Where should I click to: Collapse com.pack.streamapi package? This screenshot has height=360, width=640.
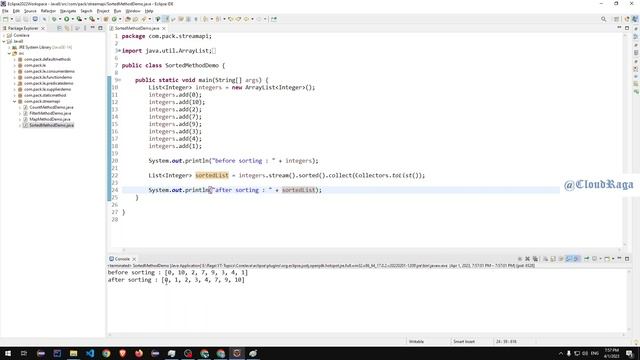(x=15, y=101)
